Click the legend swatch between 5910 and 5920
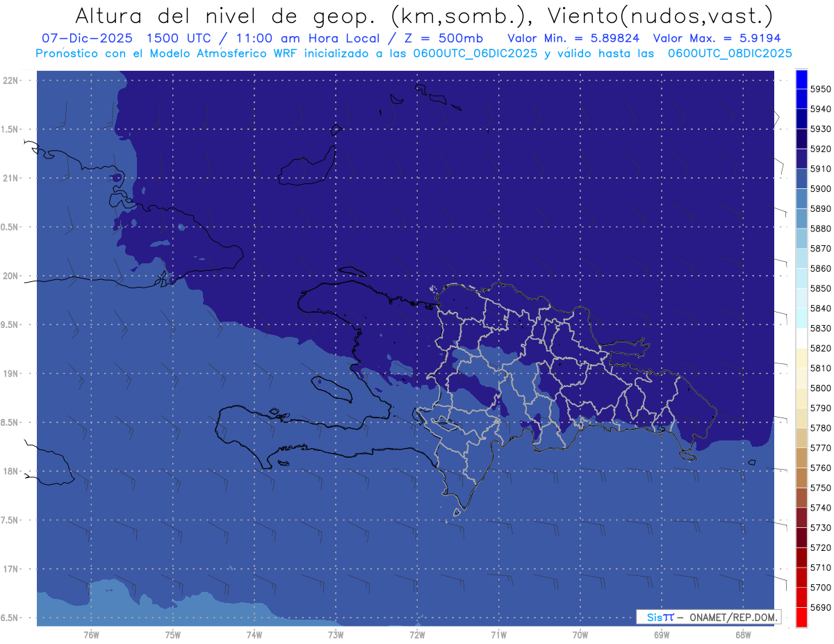Screen dimensions: 834x644 [x=801, y=159]
